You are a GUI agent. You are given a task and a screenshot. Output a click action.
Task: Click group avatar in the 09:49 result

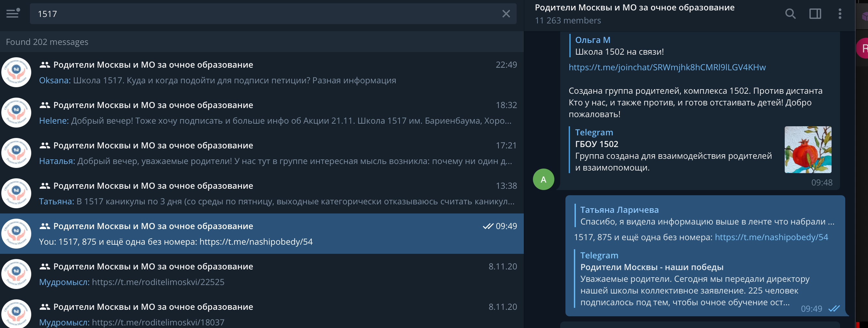pos(16,234)
